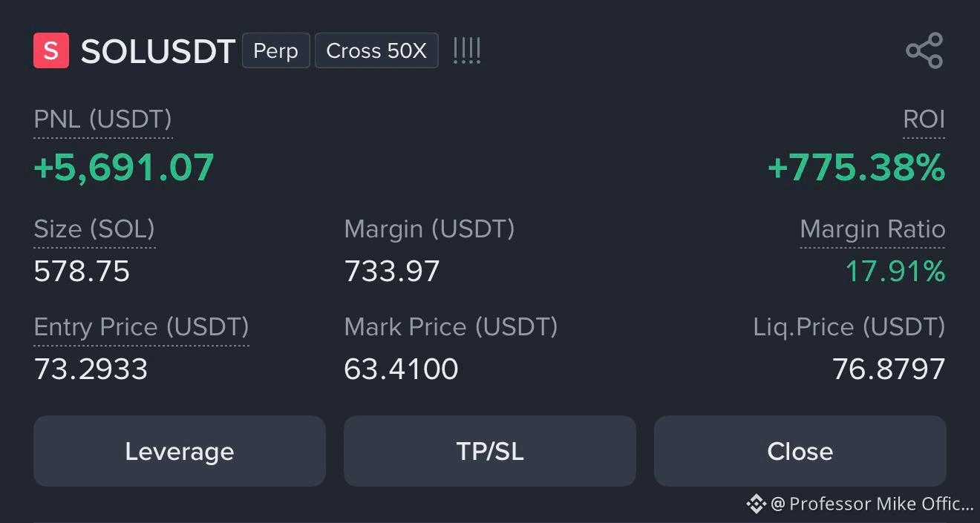Tap the ADL bars indicator icon
This screenshot has height=523, width=980.
point(467,50)
